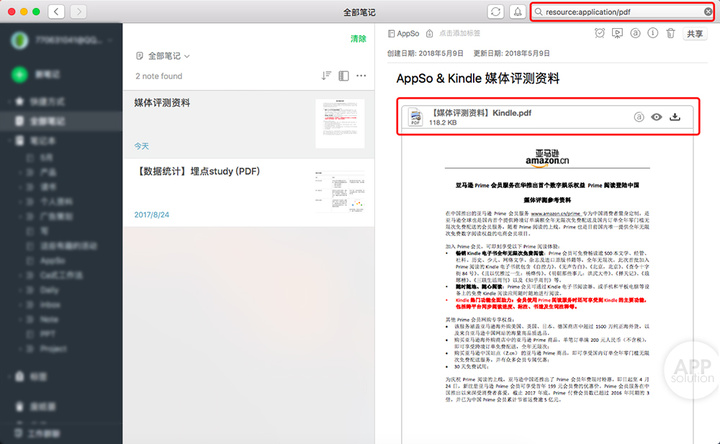Image resolution: width=720 pixels, height=444 pixels.
Task: Click the green plus new note button
Action: 19,74
